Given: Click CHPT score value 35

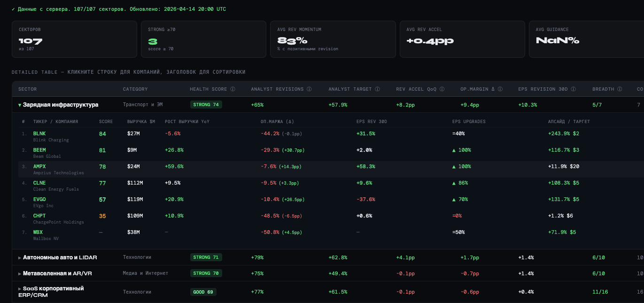Looking at the screenshot, I should 102,216.
